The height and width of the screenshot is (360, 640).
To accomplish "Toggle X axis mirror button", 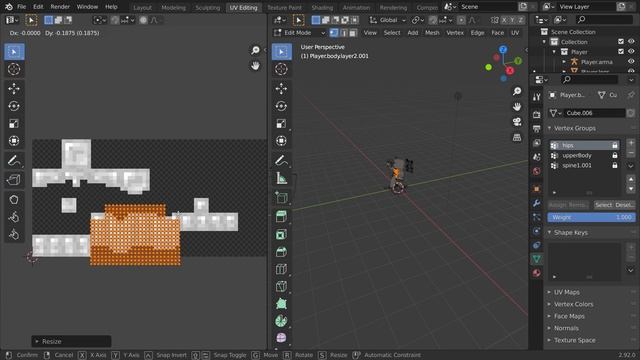I will pyautogui.click(x=504, y=20).
